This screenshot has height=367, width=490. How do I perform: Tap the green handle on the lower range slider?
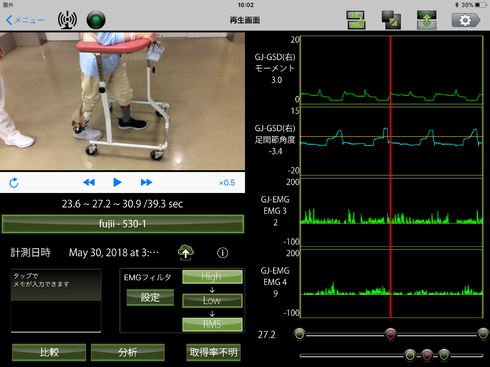click(x=444, y=355)
